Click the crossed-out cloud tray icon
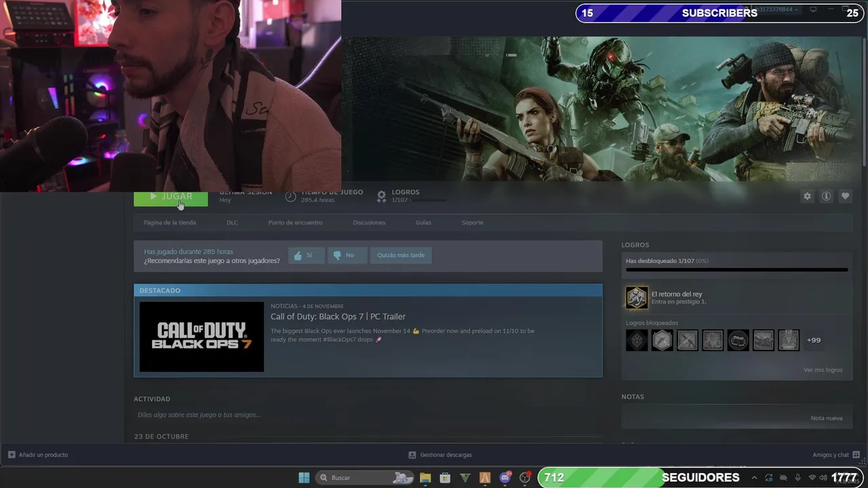 point(783,478)
